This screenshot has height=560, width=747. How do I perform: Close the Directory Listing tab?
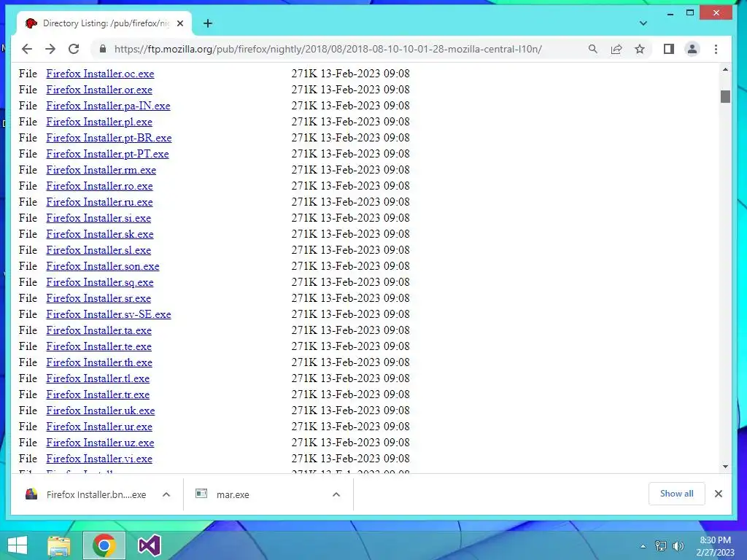[180, 23]
